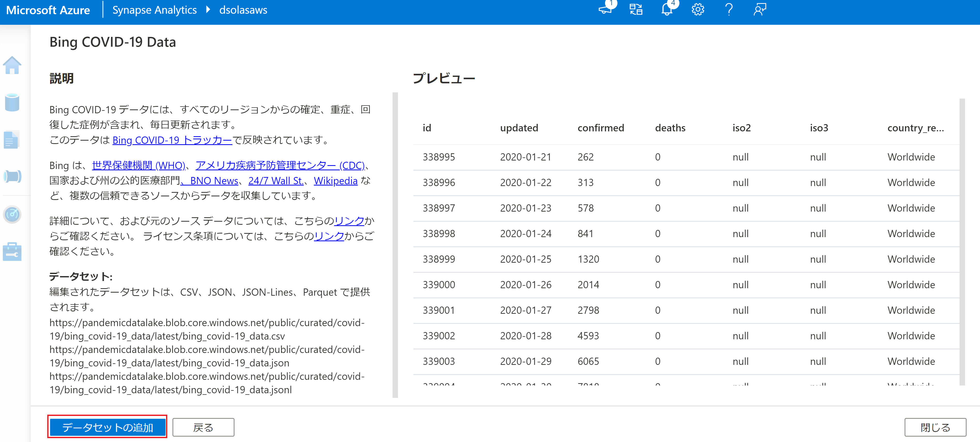Image resolution: width=980 pixels, height=442 pixels.
Task: Open the directory switcher icon
Action: 636,10
